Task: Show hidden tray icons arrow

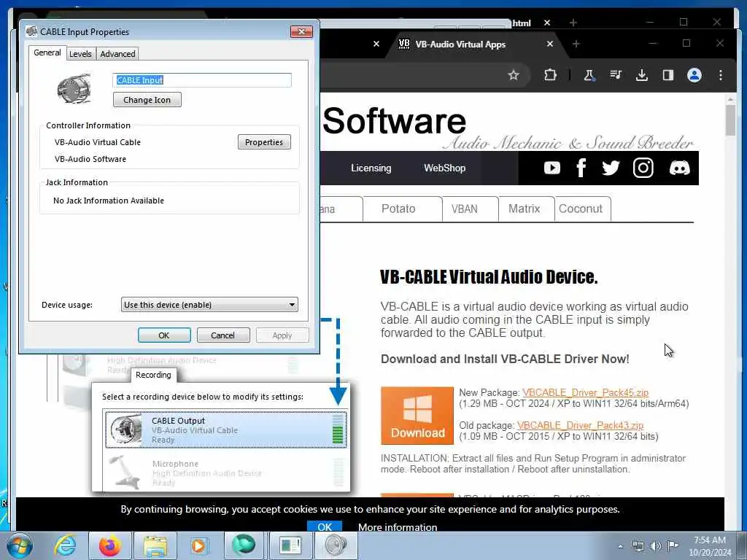Action: (620, 547)
